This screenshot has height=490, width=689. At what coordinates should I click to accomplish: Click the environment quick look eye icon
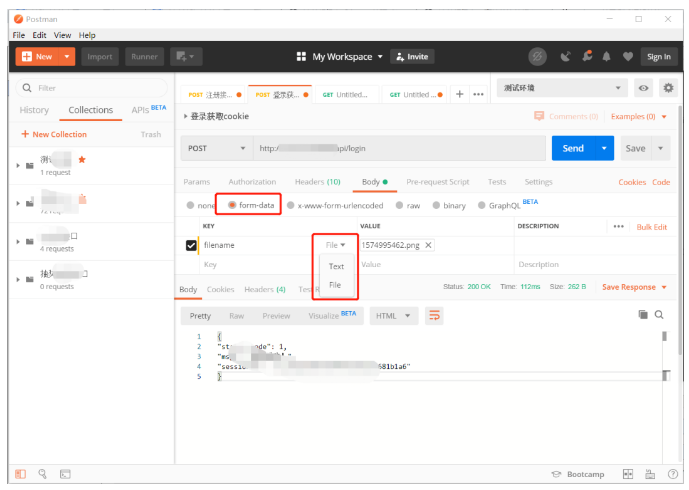pyautogui.click(x=643, y=88)
